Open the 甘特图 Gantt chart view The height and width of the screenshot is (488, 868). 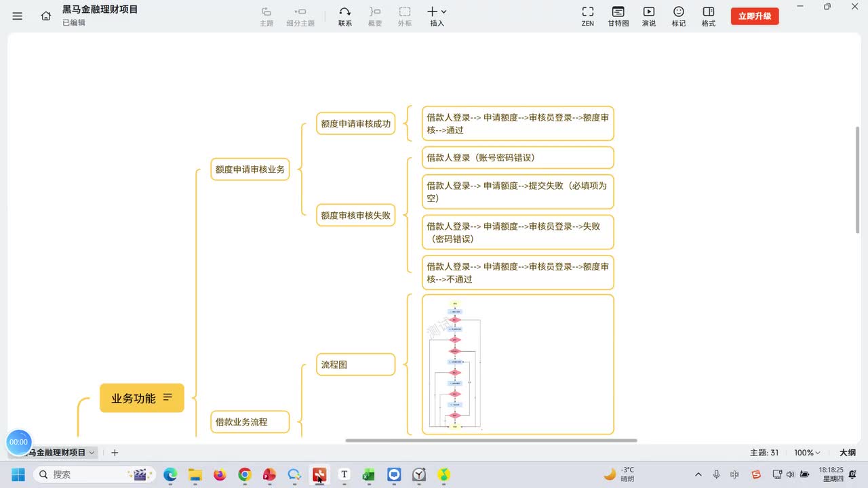coord(618,16)
